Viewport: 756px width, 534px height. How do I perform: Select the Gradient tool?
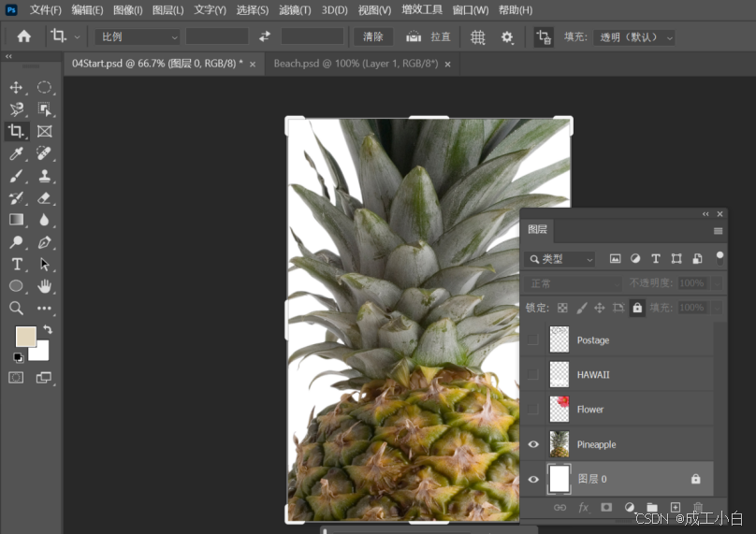tap(17, 220)
